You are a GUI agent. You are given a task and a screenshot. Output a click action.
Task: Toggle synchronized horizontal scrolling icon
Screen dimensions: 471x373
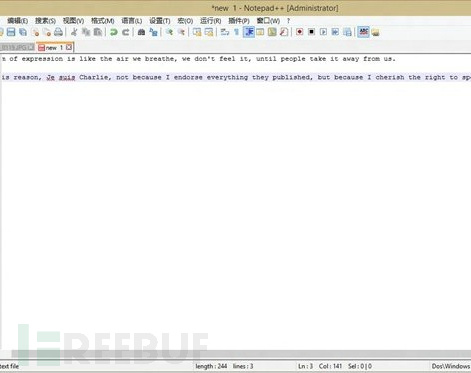(x=209, y=32)
